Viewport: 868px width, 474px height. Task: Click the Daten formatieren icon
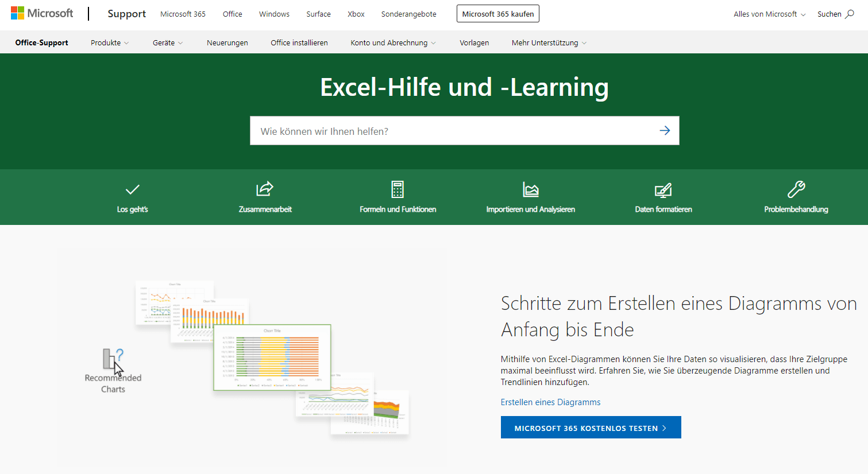(x=663, y=190)
